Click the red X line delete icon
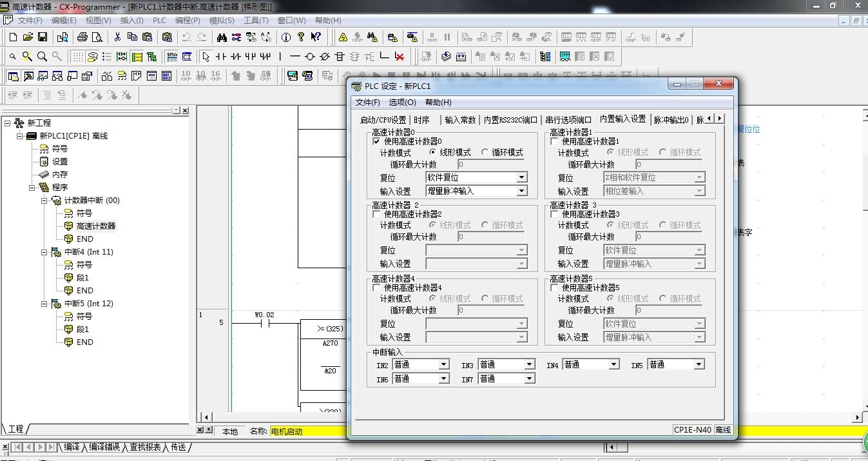This screenshot has height=461, width=868. [x=400, y=57]
